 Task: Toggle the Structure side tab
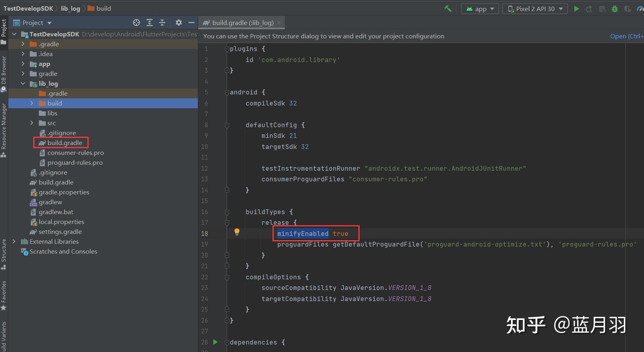click(4, 254)
